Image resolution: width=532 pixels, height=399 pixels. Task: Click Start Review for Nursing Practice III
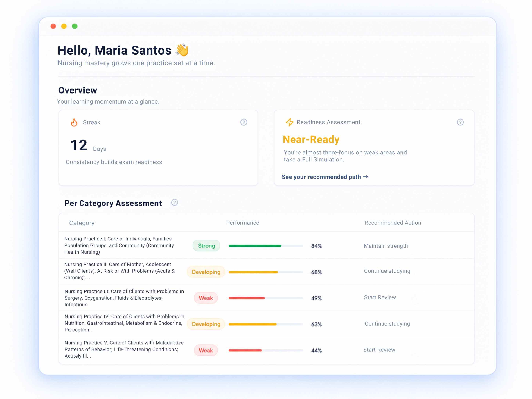click(x=380, y=297)
